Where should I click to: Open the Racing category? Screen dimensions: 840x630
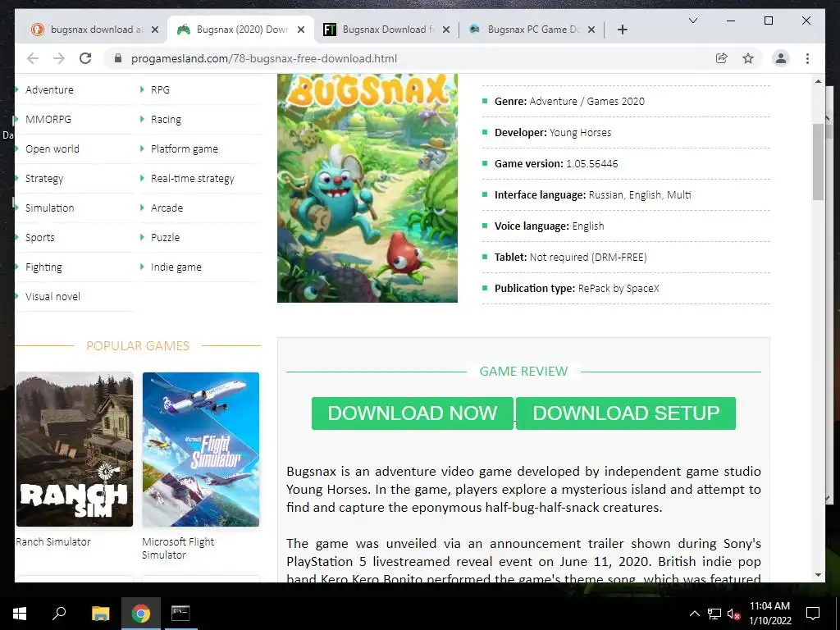pos(166,119)
